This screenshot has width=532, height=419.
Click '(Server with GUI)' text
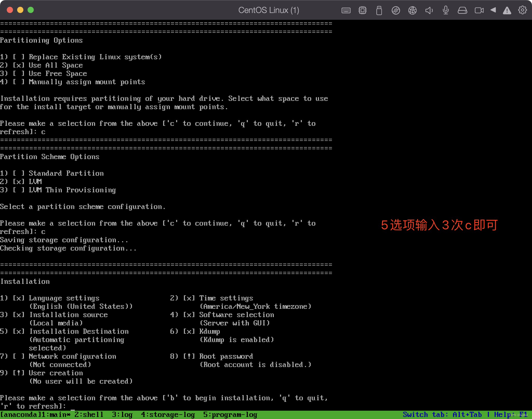234,323
